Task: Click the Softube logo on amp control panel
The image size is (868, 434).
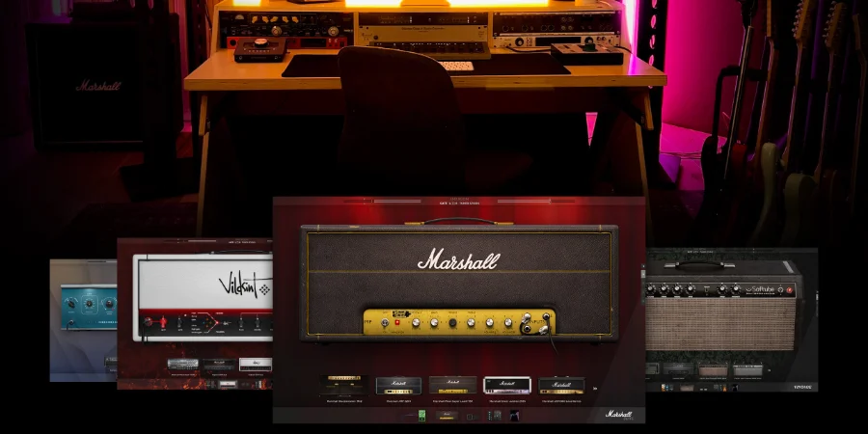Action: click(x=760, y=289)
